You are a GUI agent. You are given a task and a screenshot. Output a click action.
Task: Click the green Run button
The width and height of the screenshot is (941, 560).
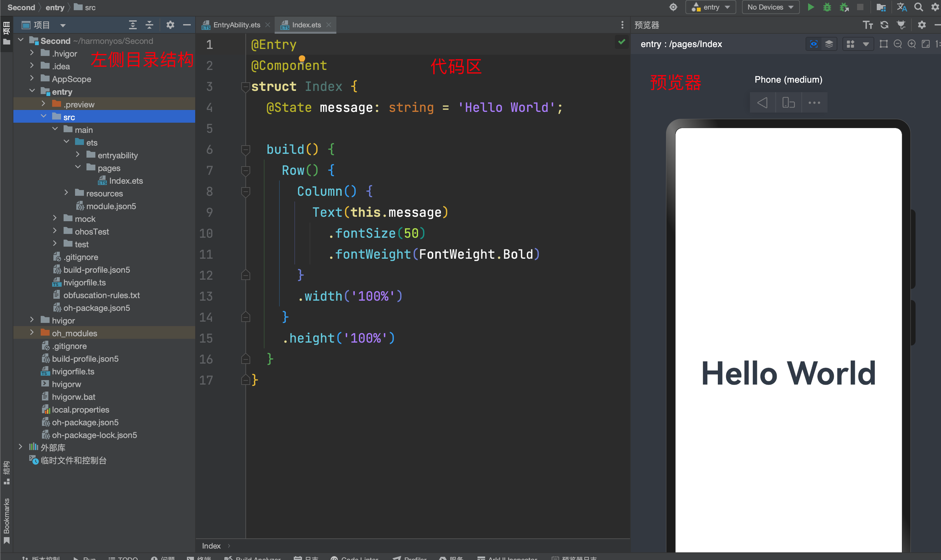(x=810, y=7)
